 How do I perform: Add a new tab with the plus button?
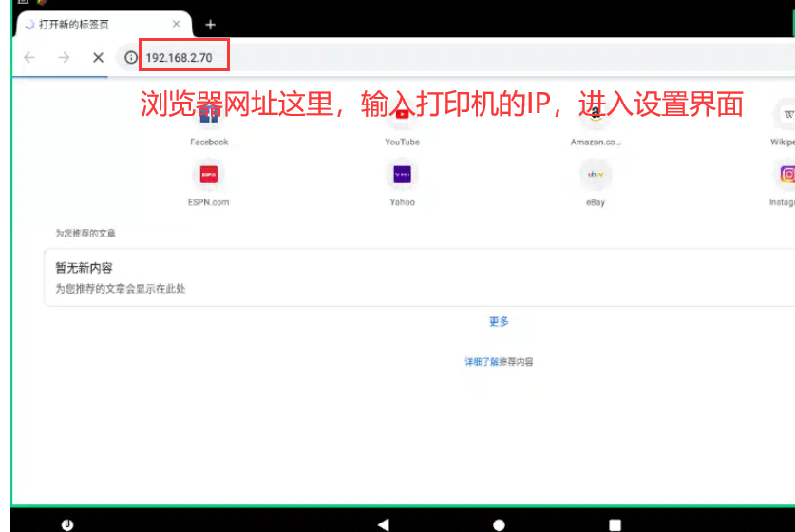point(211,25)
